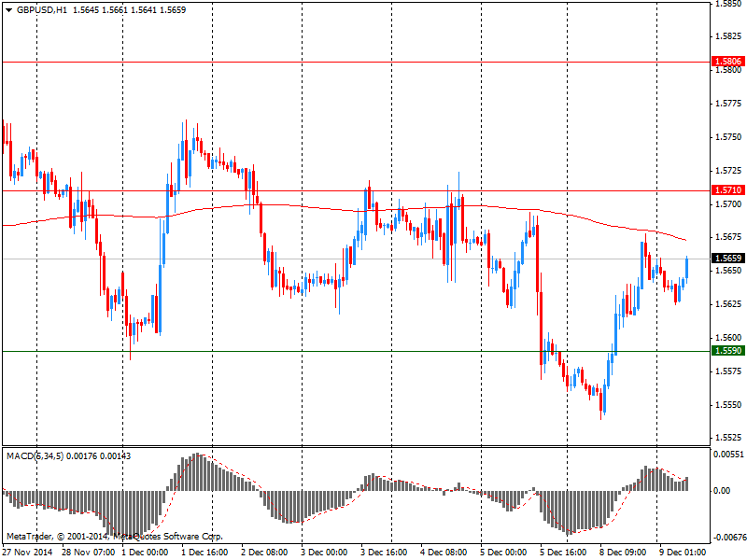Click the 1.5750 price scale value
Screen dimensions: 747x560
(729, 136)
